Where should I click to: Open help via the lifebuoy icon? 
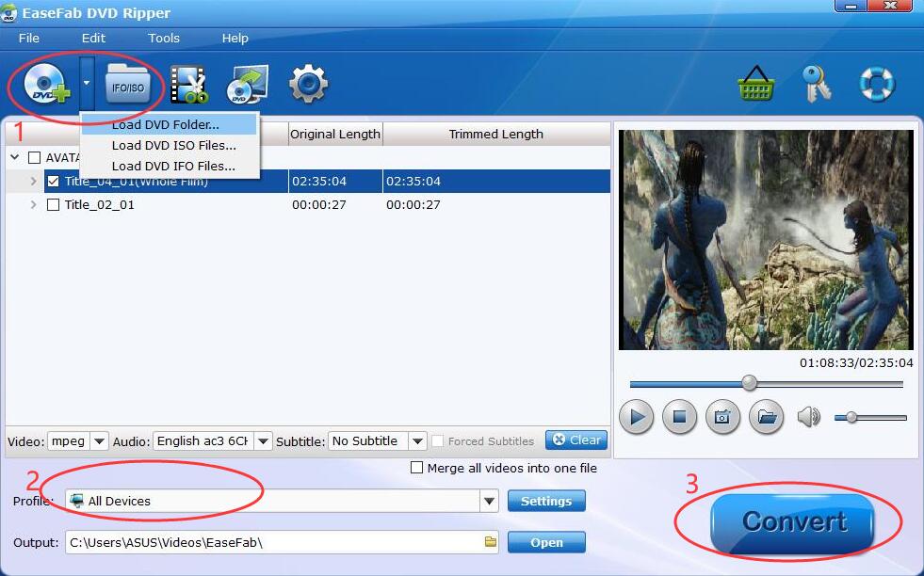(877, 84)
